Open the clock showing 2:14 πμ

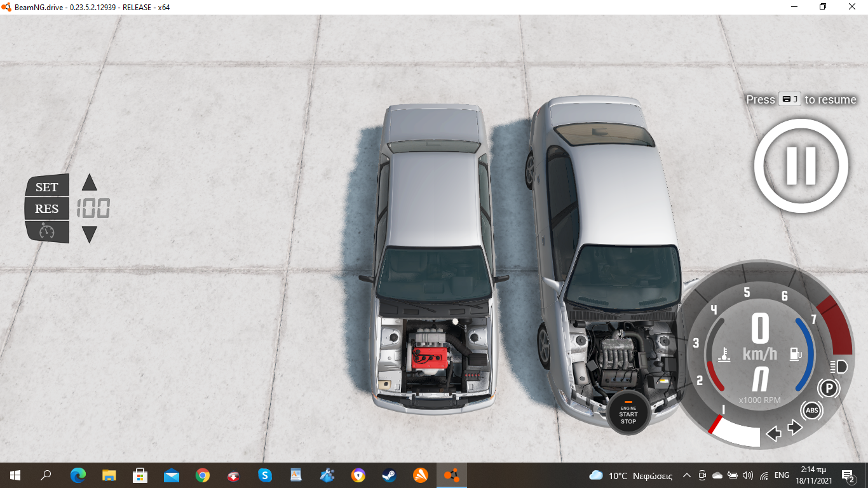813,475
